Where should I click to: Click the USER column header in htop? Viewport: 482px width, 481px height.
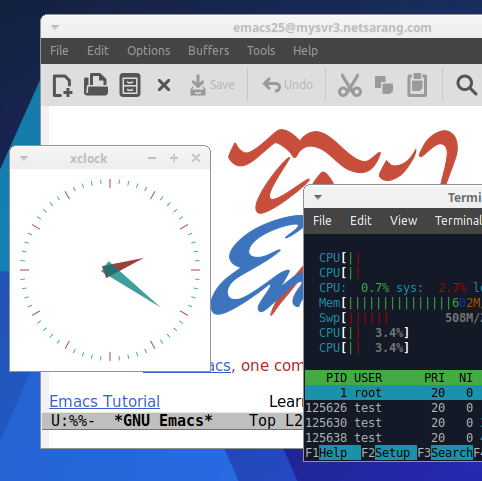[x=368, y=378]
